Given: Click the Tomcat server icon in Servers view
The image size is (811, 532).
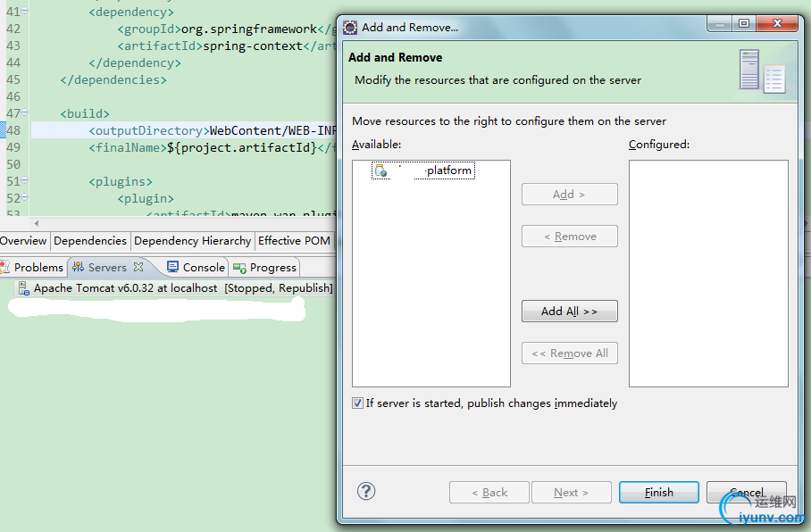Looking at the screenshot, I should point(24,288).
